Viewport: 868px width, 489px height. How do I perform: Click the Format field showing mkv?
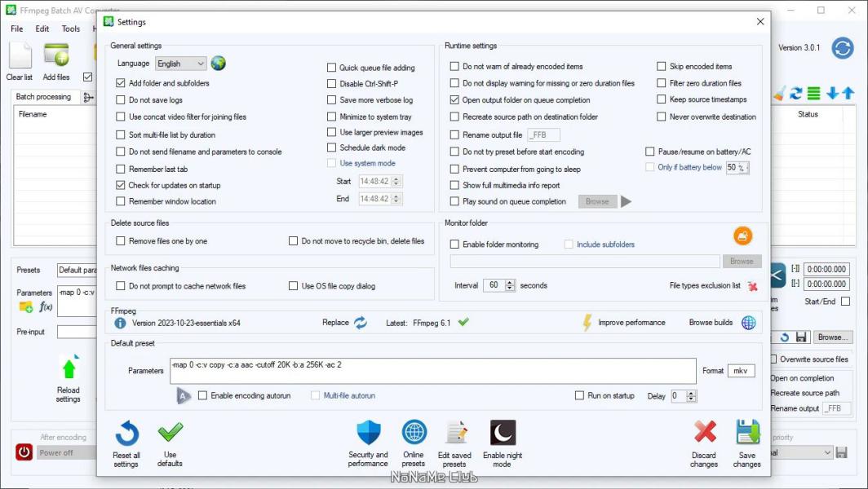(x=741, y=371)
